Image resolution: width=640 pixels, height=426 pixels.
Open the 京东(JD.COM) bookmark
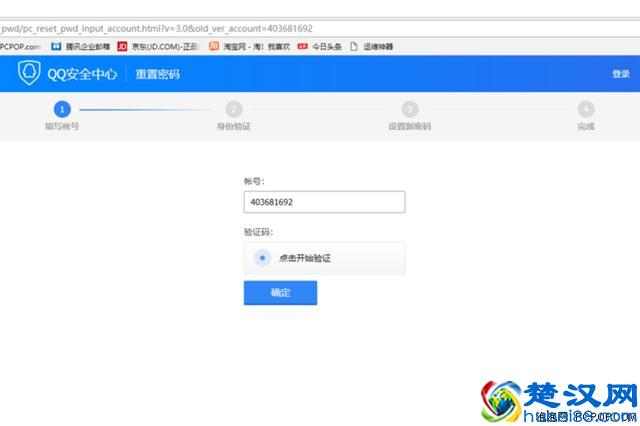click(x=158, y=47)
